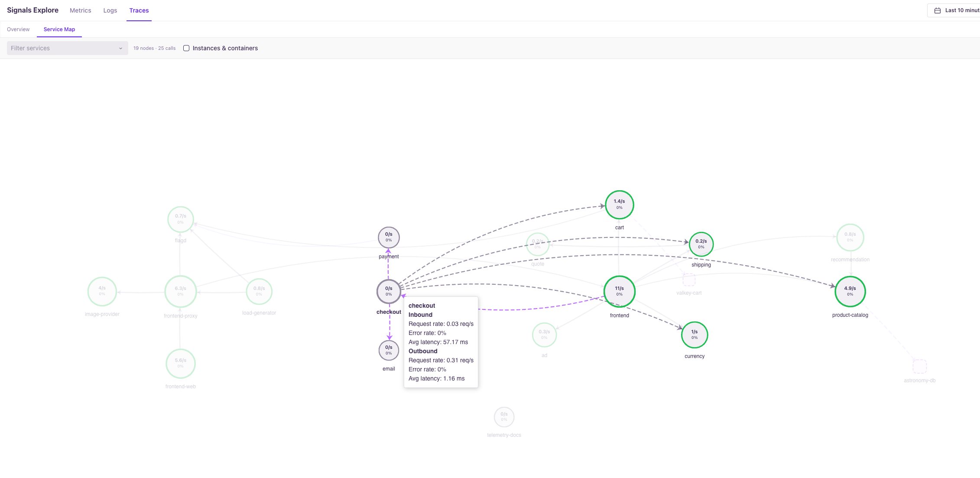Expand the Filter services chevron arrow
980x478 pixels.
click(120, 48)
